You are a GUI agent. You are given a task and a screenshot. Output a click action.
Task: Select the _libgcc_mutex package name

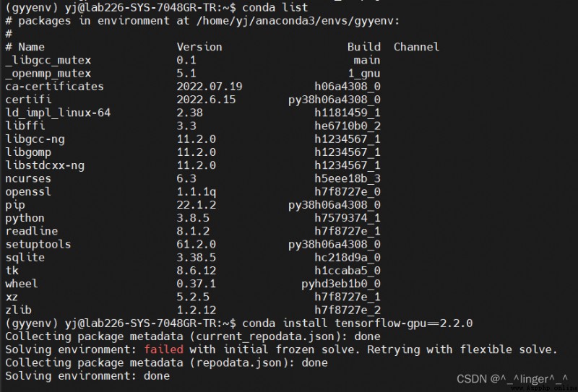[48, 60]
